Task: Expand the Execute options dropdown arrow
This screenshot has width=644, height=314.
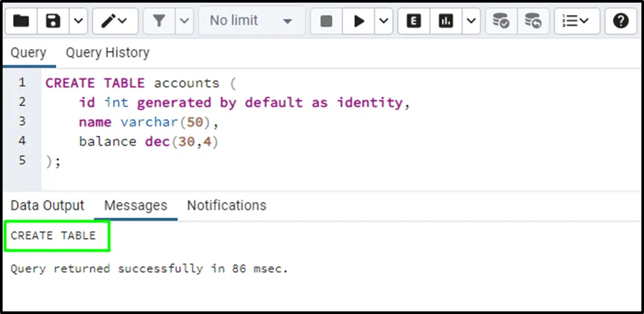Action: [x=384, y=21]
